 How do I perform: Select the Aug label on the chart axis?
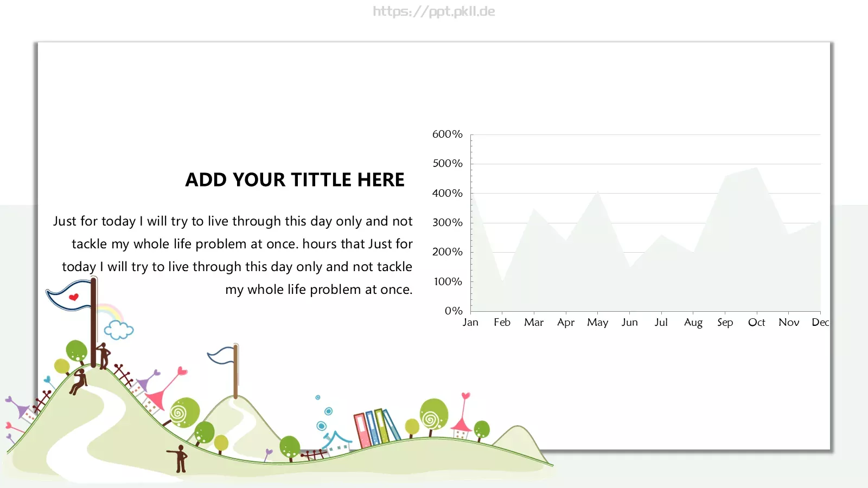(693, 323)
